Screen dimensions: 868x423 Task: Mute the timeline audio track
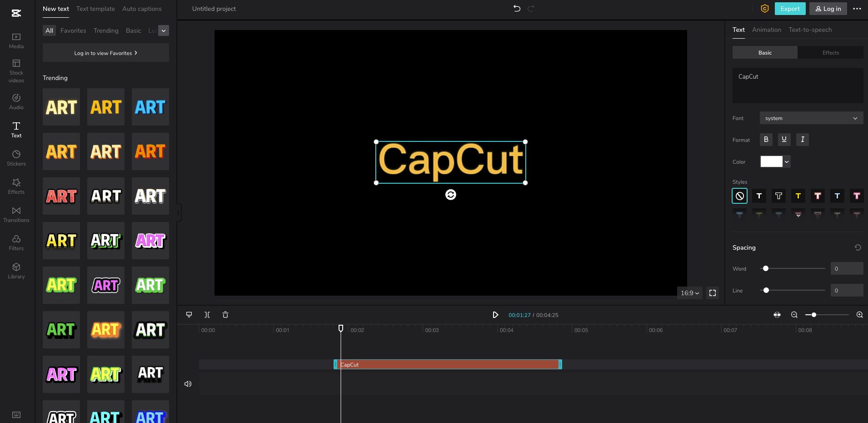(x=188, y=383)
